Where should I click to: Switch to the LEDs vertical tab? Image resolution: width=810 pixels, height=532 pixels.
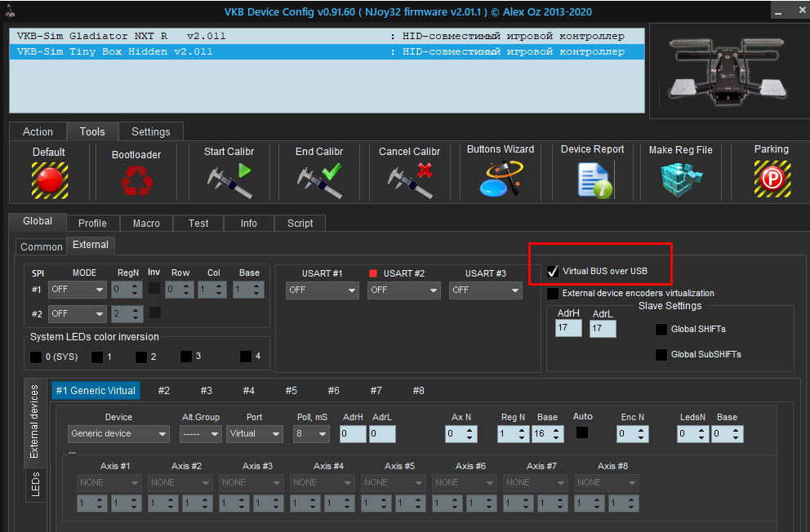tap(34, 484)
